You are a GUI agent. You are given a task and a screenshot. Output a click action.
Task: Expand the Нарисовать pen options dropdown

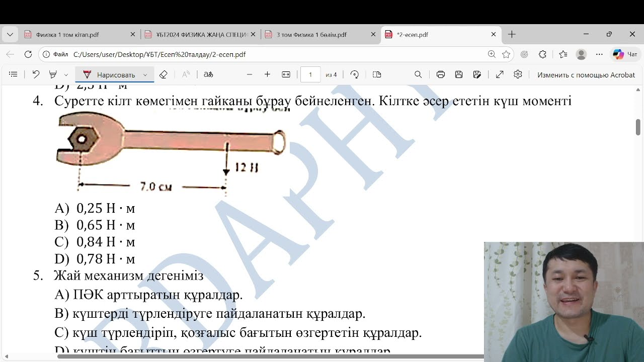145,75
